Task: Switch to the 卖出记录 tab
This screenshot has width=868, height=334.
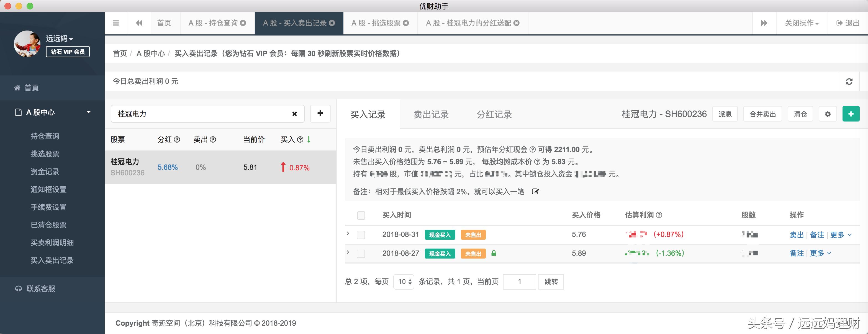Action: (431, 114)
